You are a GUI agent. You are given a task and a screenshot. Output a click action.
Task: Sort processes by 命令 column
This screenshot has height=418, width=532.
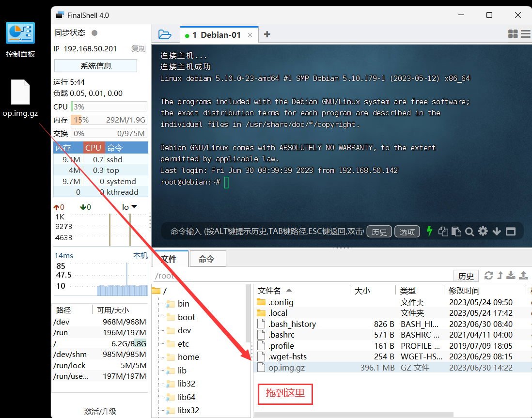pos(126,148)
